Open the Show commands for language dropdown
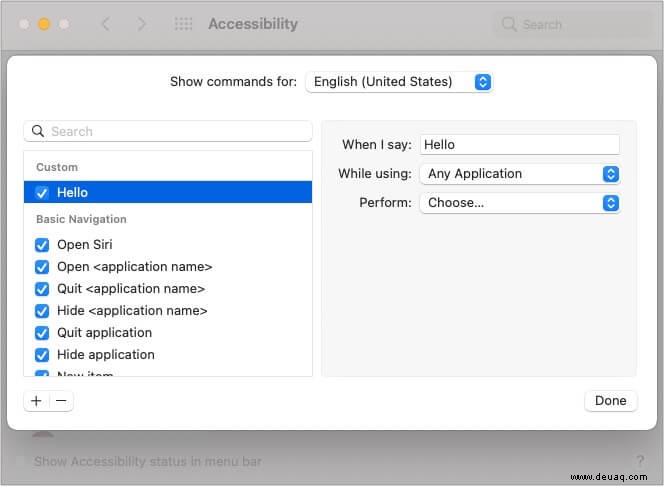 coord(398,82)
